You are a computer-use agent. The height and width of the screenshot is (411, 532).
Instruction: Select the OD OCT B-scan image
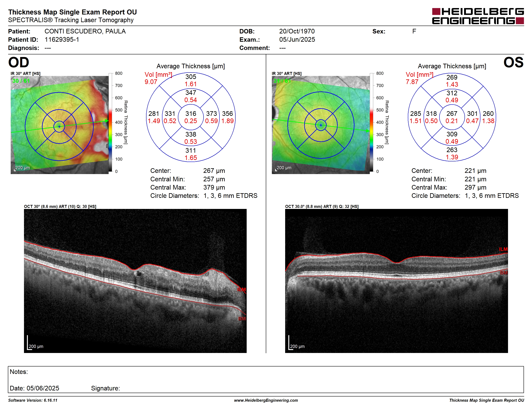pyautogui.click(x=135, y=281)
